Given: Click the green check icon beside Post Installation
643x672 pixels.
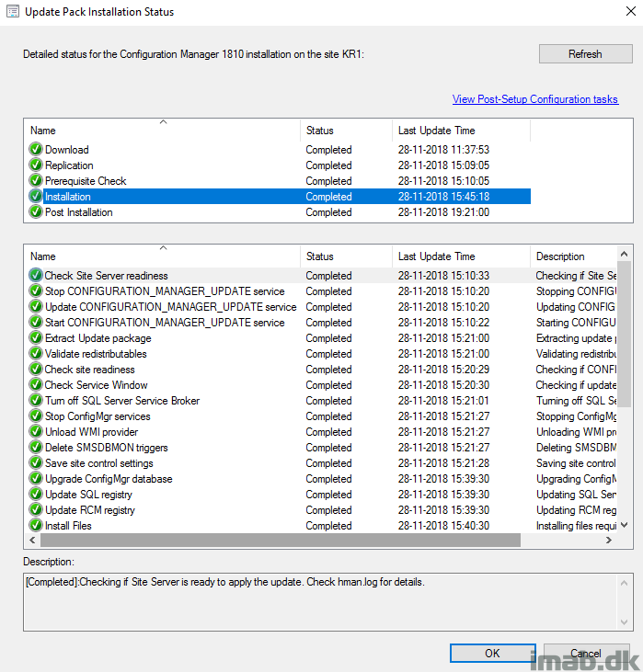Looking at the screenshot, I should [x=36, y=212].
